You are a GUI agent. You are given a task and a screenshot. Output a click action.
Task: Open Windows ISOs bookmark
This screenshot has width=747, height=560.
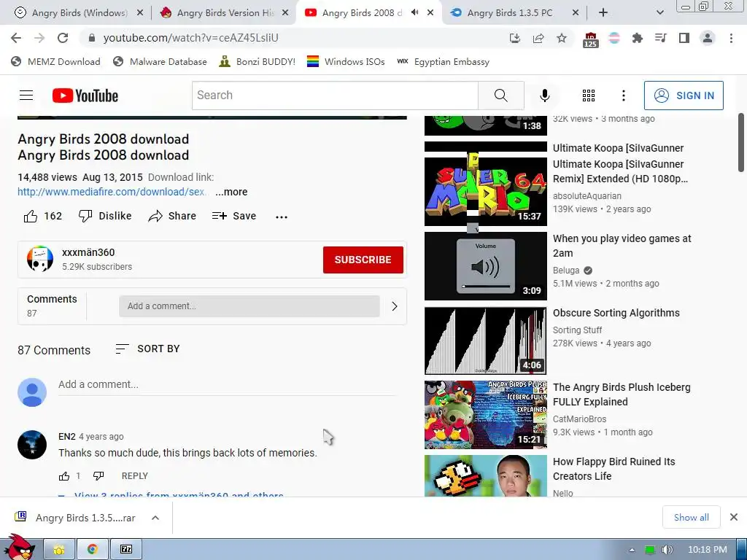tap(346, 62)
